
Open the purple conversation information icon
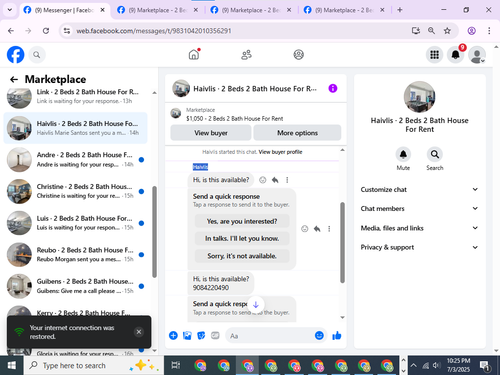333,88
